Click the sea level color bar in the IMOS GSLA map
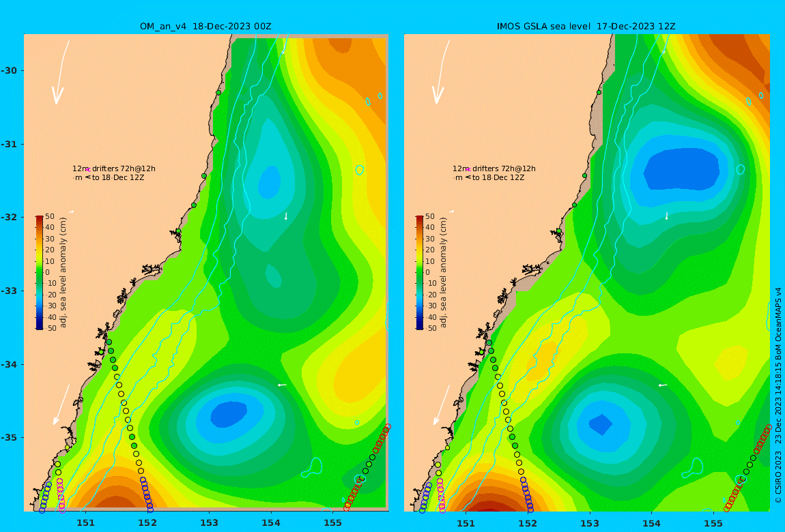Screen dimensions: 785x532 pyautogui.click(x=420, y=273)
